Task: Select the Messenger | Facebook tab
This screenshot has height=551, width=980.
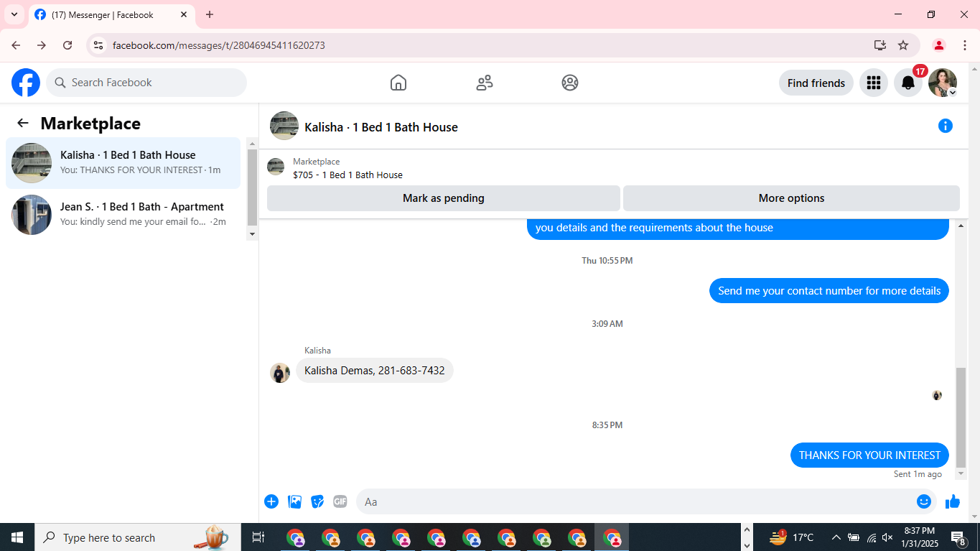Action: pyautogui.click(x=111, y=14)
